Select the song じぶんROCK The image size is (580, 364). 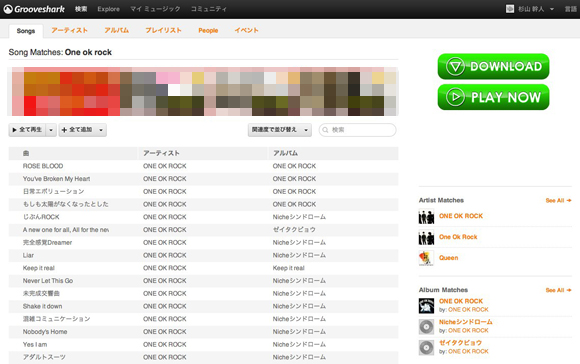(41, 217)
